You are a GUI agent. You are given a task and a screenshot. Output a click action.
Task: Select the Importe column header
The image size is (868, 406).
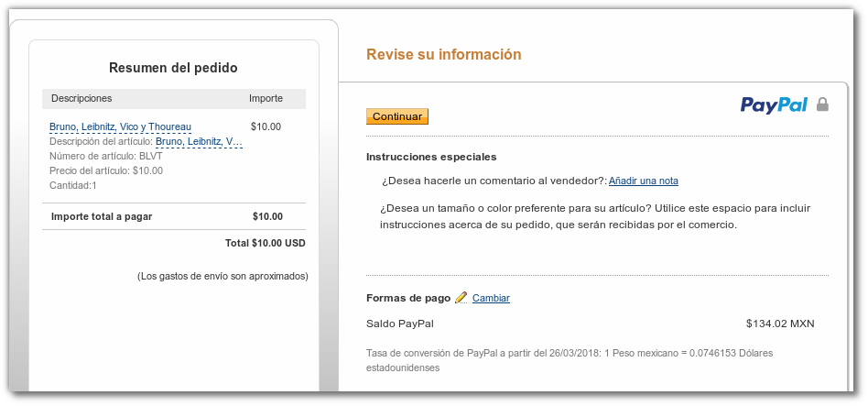click(266, 98)
